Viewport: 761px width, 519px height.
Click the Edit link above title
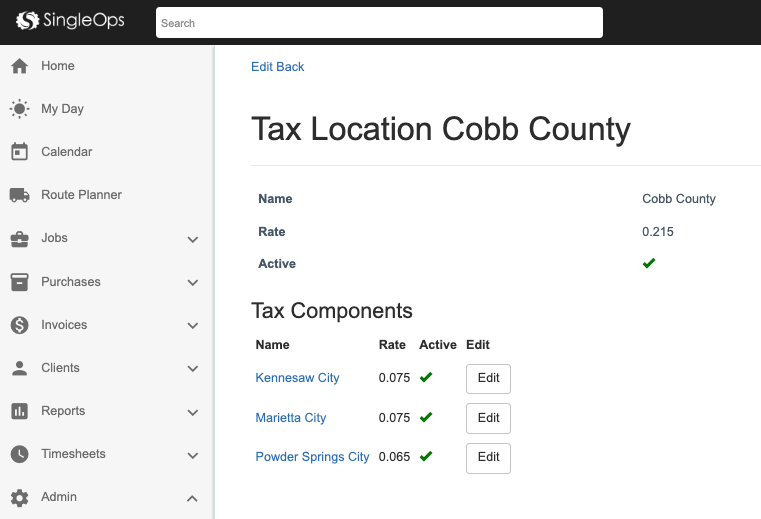tap(261, 67)
